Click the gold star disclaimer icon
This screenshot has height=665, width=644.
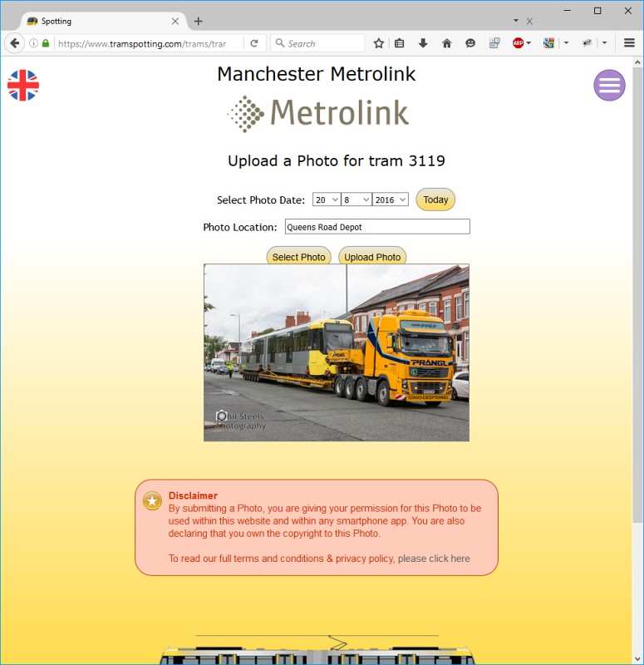(152, 501)
